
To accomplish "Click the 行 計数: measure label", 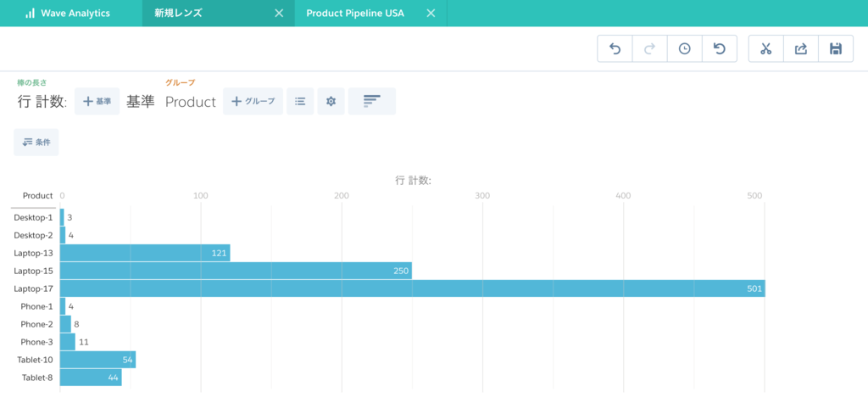I will [42, 102].
